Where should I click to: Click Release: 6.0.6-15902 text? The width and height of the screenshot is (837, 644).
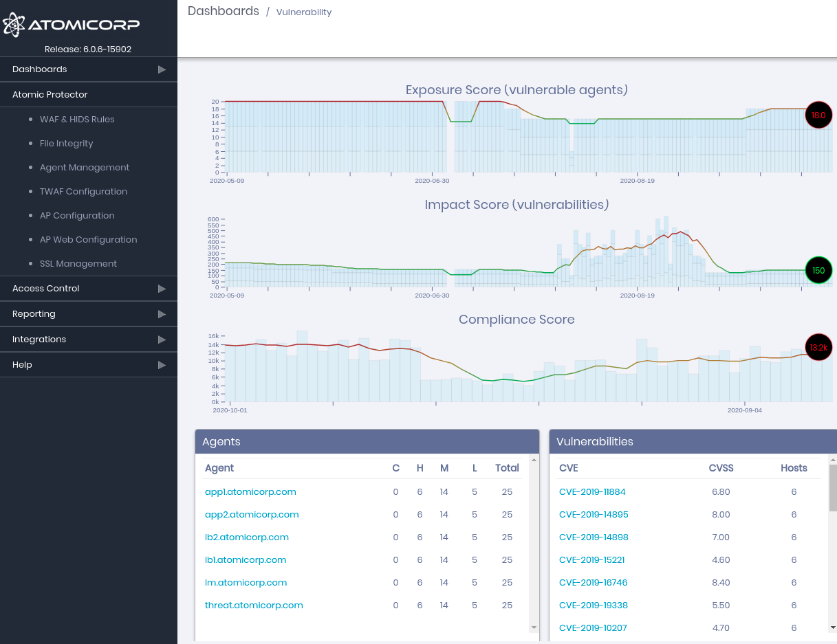[88, 49]
